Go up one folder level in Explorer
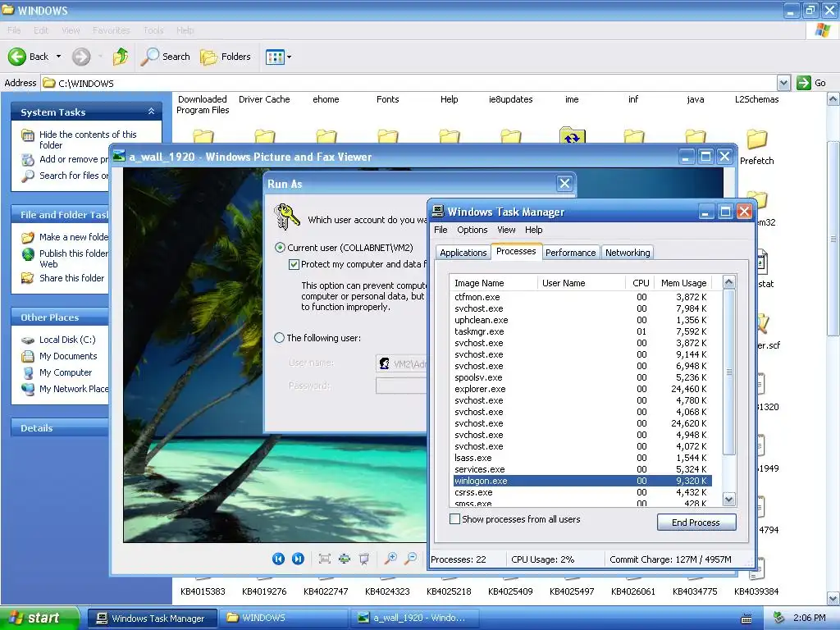 [121, 57]
